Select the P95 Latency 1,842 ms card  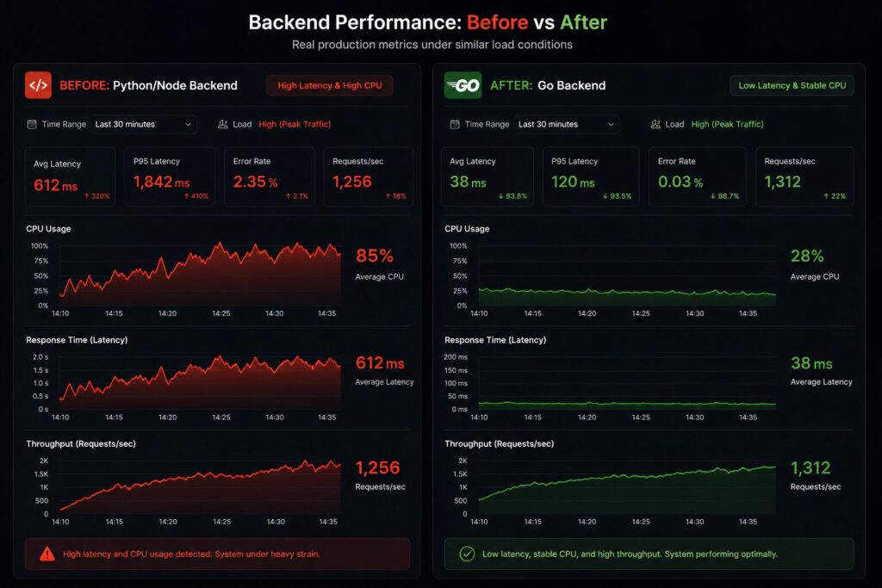[170, 176]
